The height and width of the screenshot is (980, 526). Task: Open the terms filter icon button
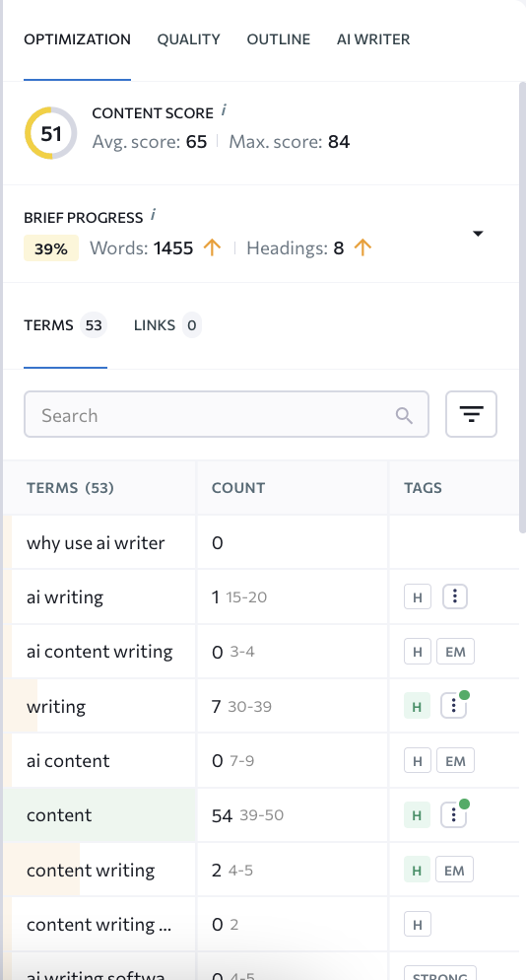pyautogui.click(x=471, y=414)
